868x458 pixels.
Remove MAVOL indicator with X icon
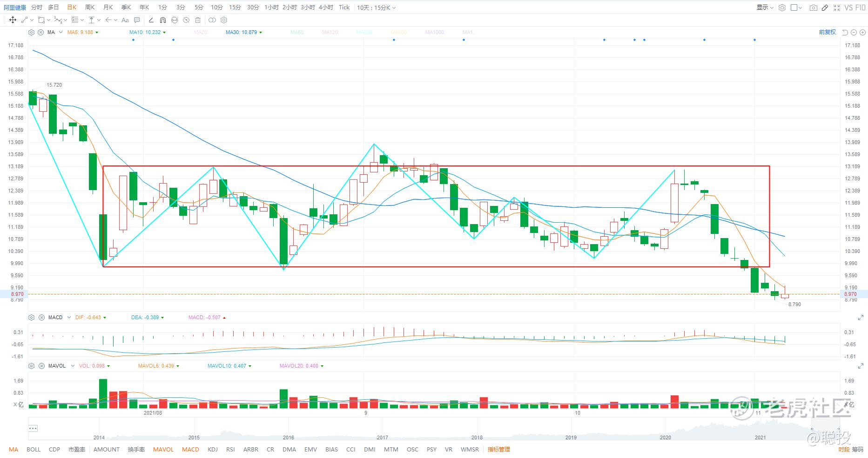[40, 366]
